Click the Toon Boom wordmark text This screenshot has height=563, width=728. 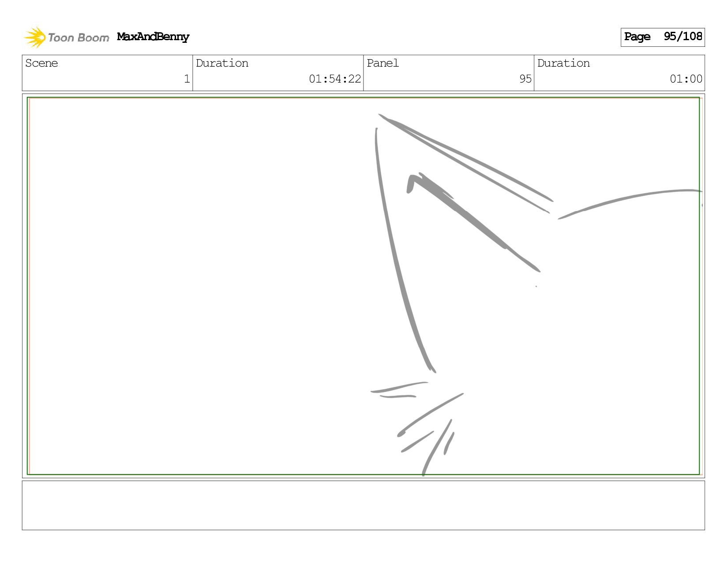tap(79, 38)
